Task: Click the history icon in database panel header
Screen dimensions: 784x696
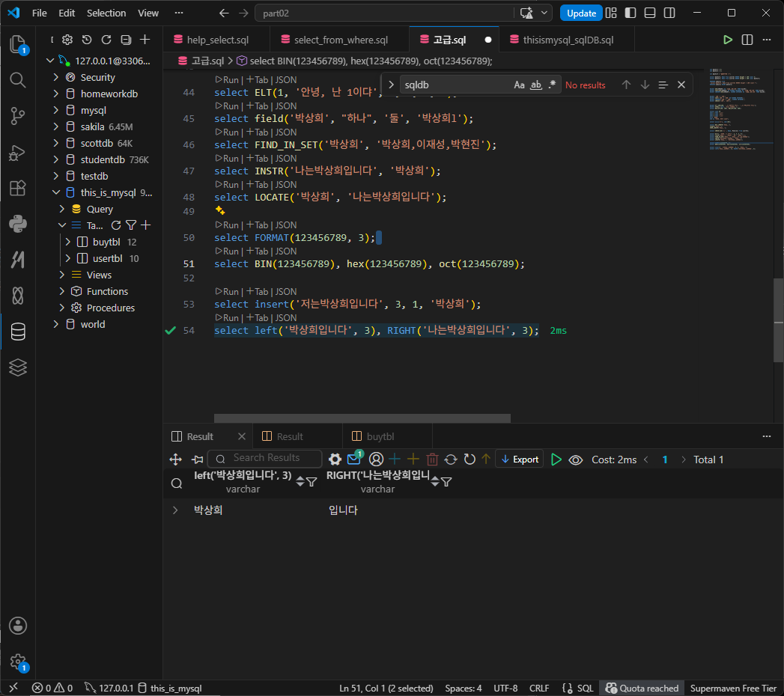Action: (x=87, y=40)
